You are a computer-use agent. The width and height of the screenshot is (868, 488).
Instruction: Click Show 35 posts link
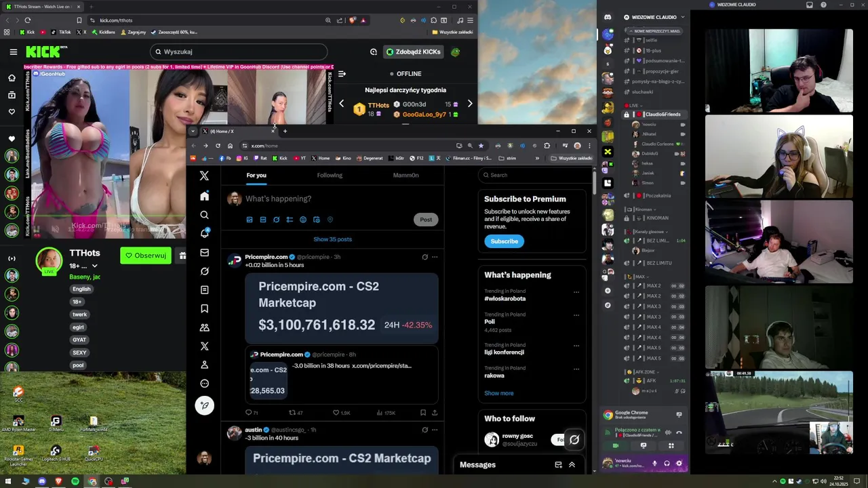point(332,239)
